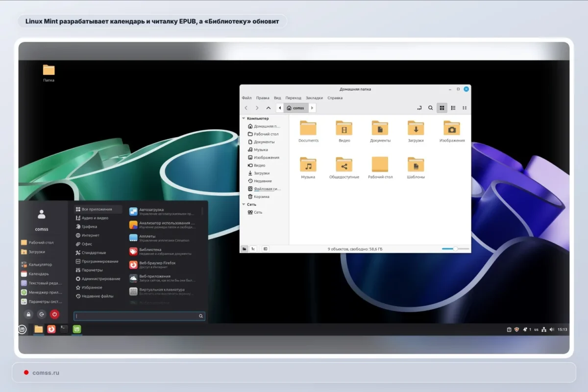Open Рабочий стол folder icon in main pane
The image size is (588, 392).
(x=380, y=165)
